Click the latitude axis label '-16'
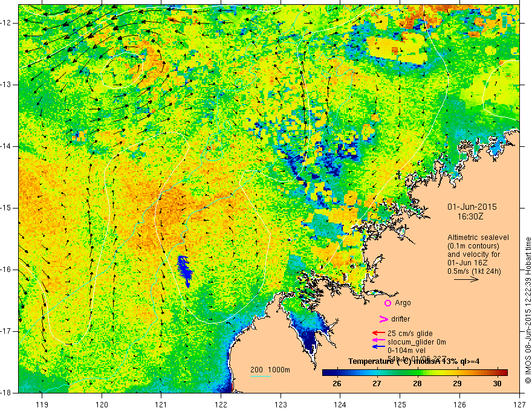Image resolution: width=532 pixels, height=411 pixels. tap(7, 270)
